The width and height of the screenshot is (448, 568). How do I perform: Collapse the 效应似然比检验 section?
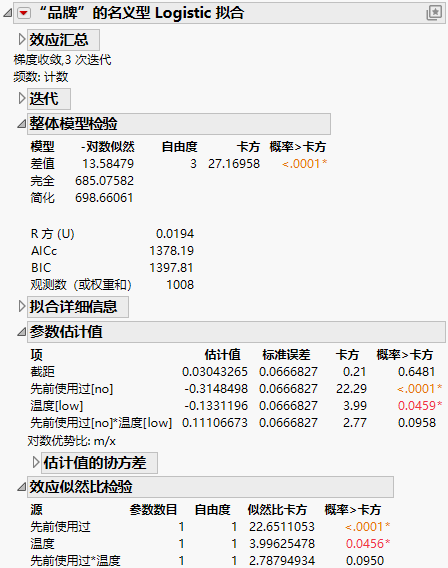pyautogui.click(x=21, y=486)
